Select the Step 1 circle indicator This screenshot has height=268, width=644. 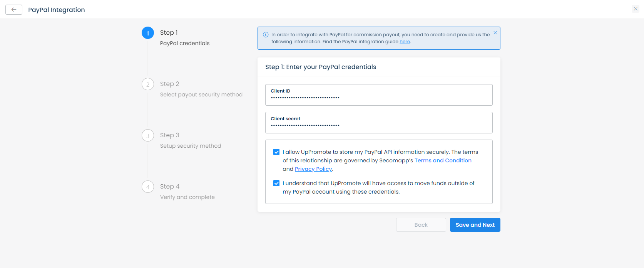click(x=148, y=33)
